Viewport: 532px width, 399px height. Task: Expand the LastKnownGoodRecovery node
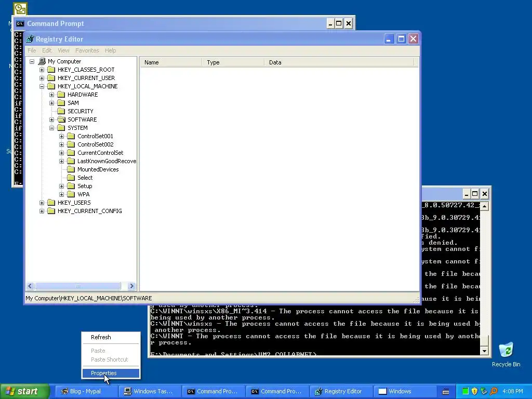click(61, 161)
